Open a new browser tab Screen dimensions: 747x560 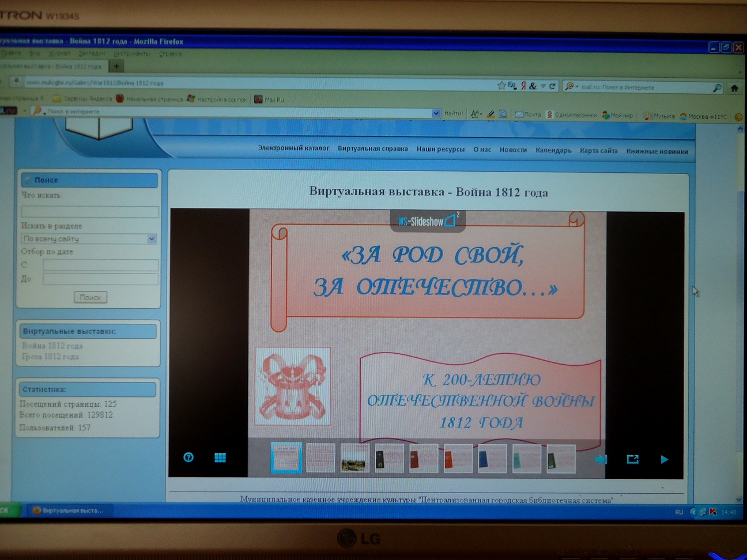point(116,66)
